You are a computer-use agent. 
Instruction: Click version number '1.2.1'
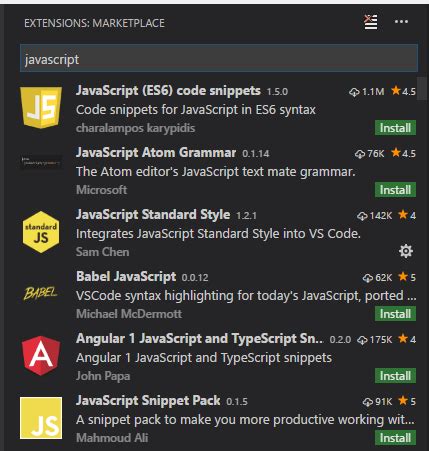click(246, 216)
